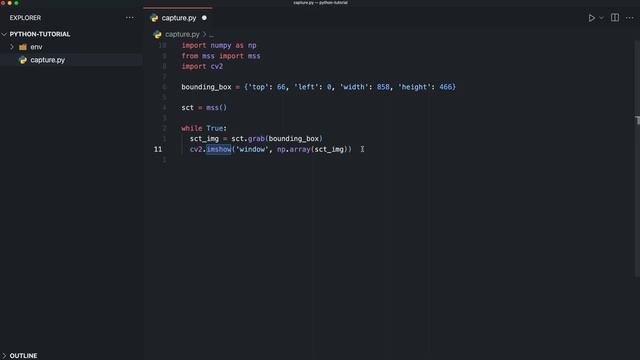Click the EXPLORER panel title
Viewport: 640px width, 360px height.
click(x=25, y=18)
